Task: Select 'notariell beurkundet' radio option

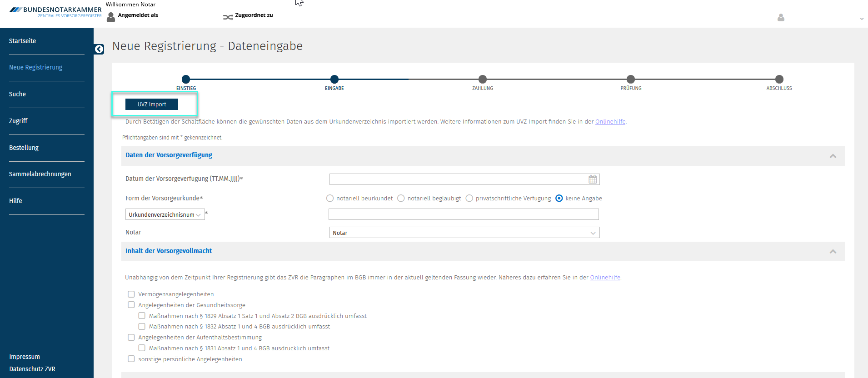Action: click(x=330, y=198)
